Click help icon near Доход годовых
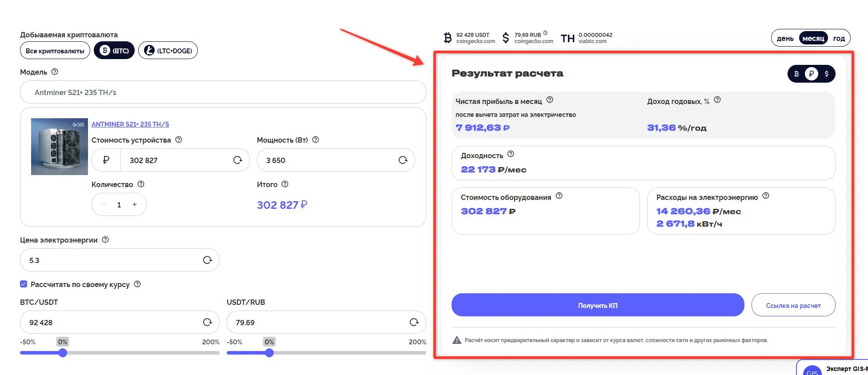 click(717, 100)
